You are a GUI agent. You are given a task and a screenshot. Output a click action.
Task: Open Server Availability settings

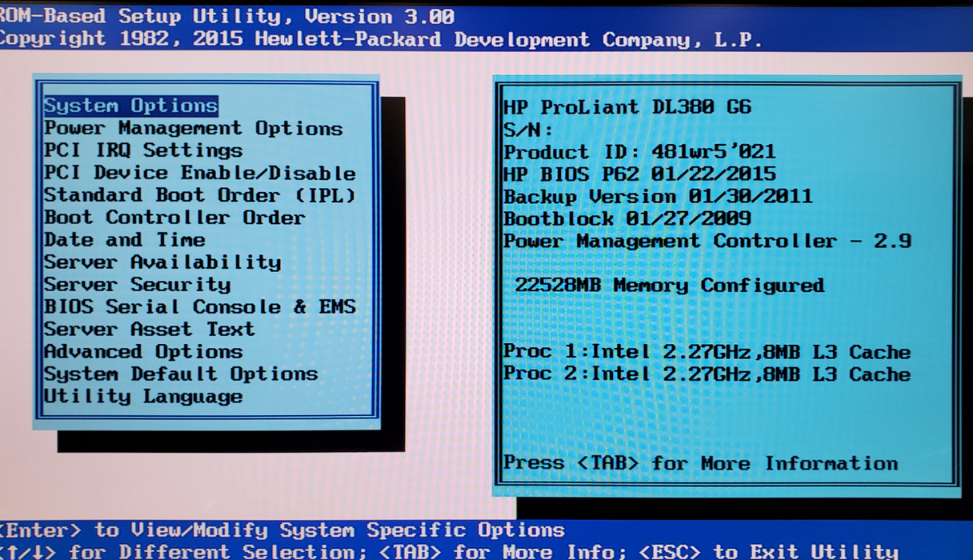coord(162,262)
